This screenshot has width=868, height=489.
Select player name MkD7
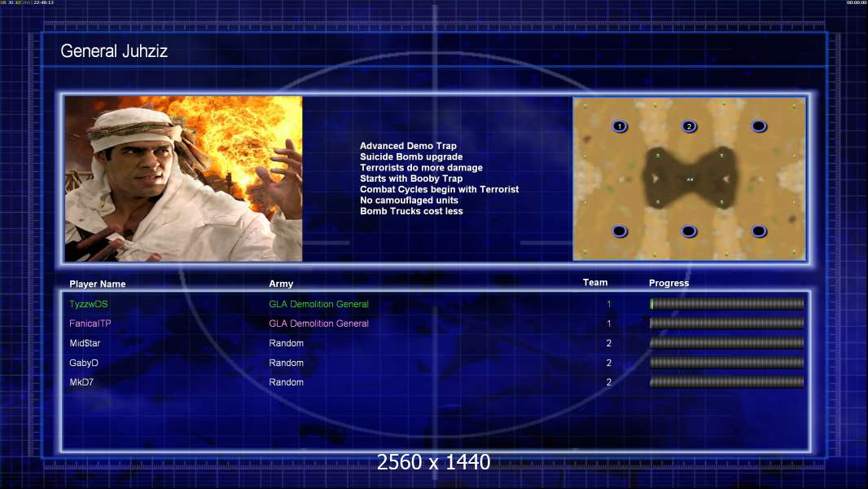click(81, 382)
